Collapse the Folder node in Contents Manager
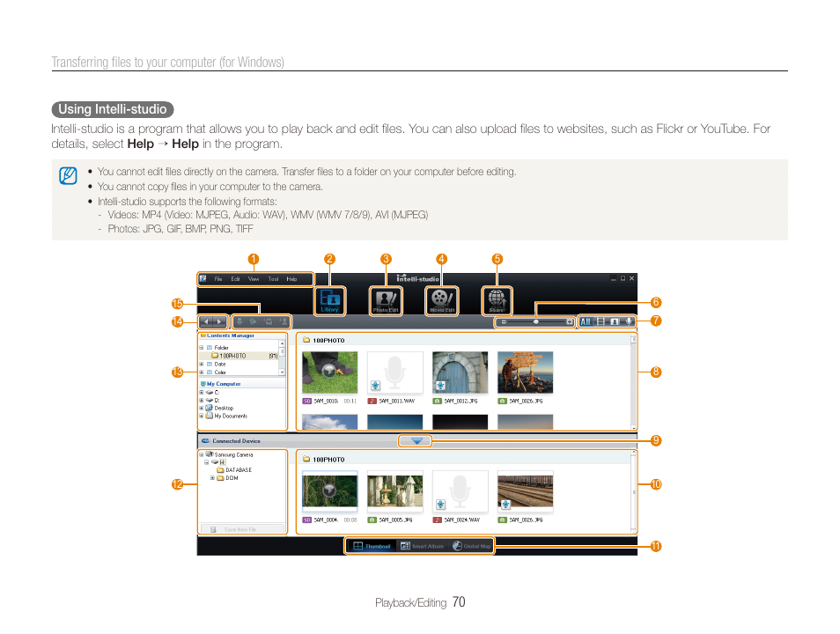Screen dimensions: 840x634 202,348
